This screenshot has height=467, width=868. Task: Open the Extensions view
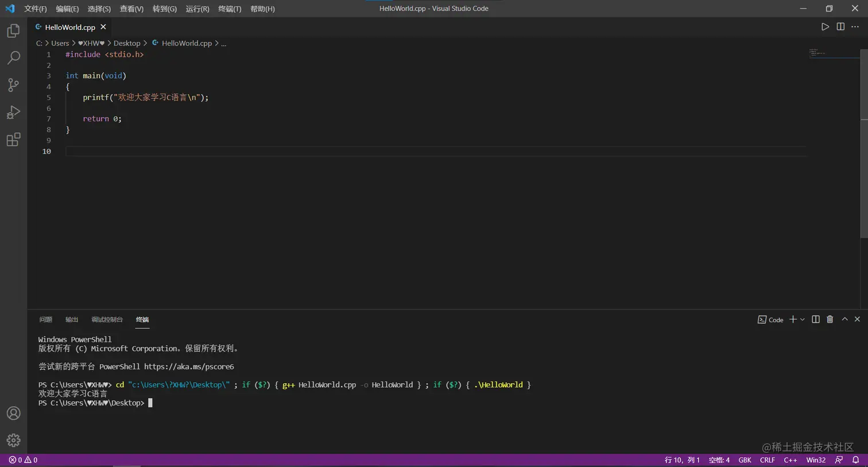pyautogui.click(x=13, y=140)
